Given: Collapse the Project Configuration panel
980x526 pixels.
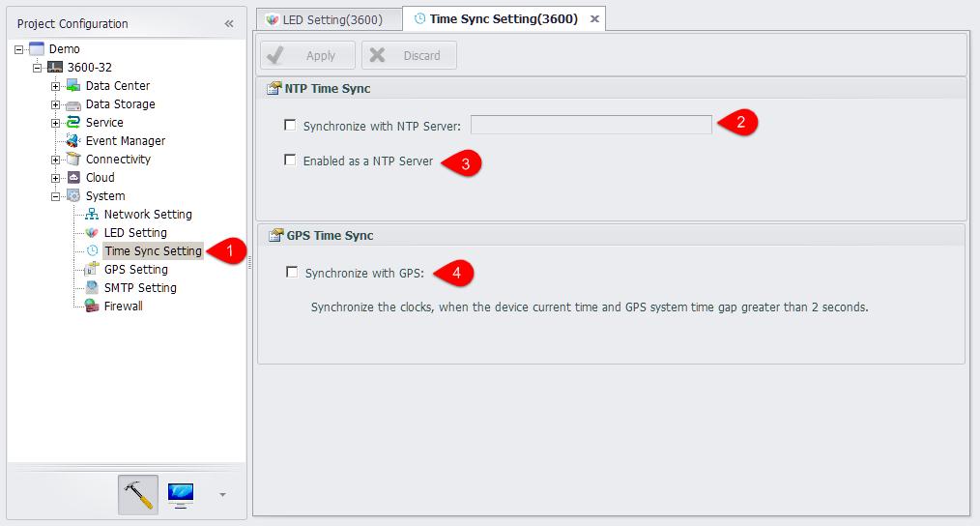Looking at the screenshot, I should click(229, 23).
